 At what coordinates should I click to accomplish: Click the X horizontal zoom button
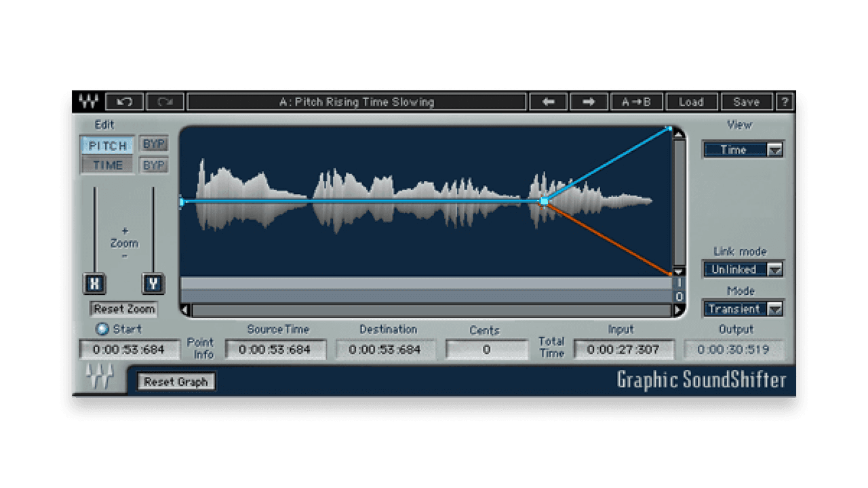[x=96, y=284]
